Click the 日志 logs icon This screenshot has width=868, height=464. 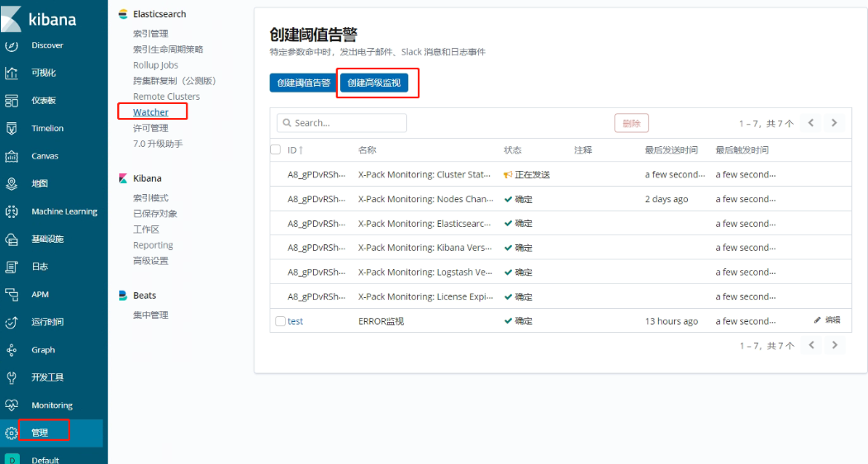point(12,267)
